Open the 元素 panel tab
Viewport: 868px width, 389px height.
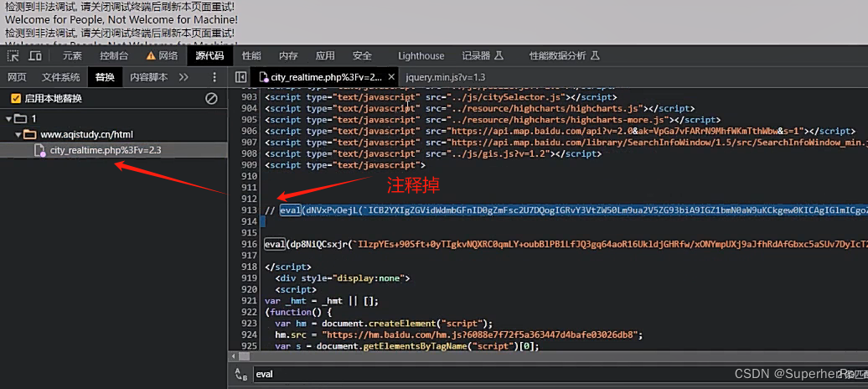click(x=72, y=55)
